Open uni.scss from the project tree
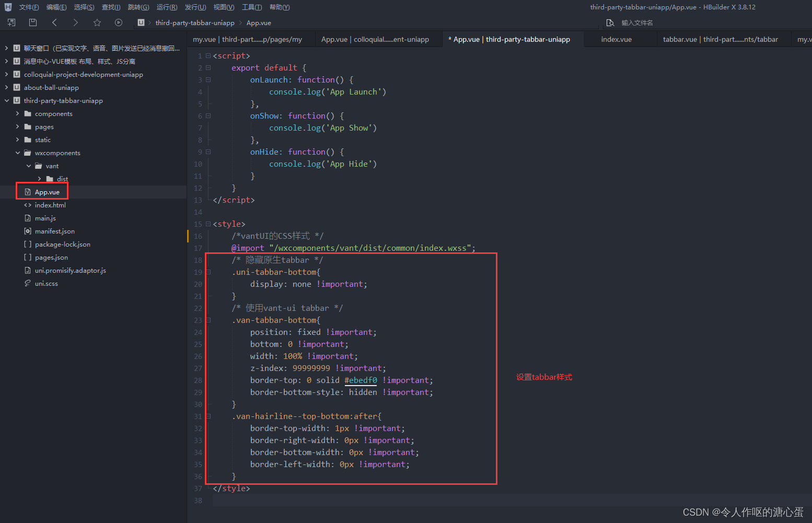Screen dimensions: 812x523 point(47,283)
